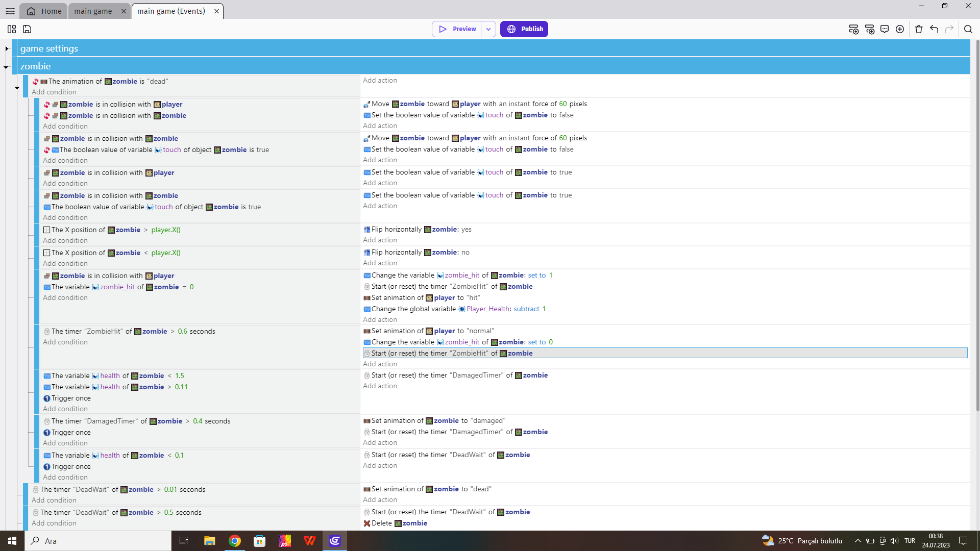Open the preview options dropdown arrow
The width and height of the screenshot is (980, 551).
coord(488,29)
